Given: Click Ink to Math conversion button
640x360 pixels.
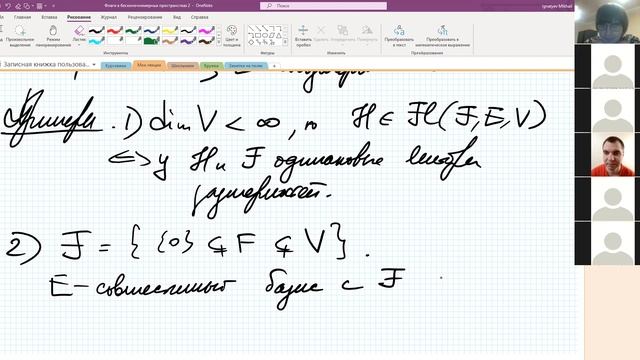Looking at the screenshot, I should [442, 36].
